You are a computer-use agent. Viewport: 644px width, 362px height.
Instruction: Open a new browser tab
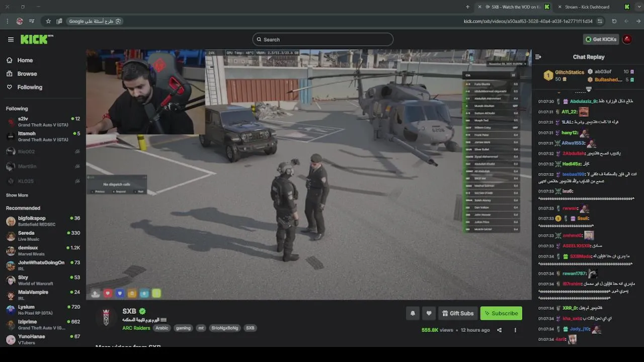(467, 7)
